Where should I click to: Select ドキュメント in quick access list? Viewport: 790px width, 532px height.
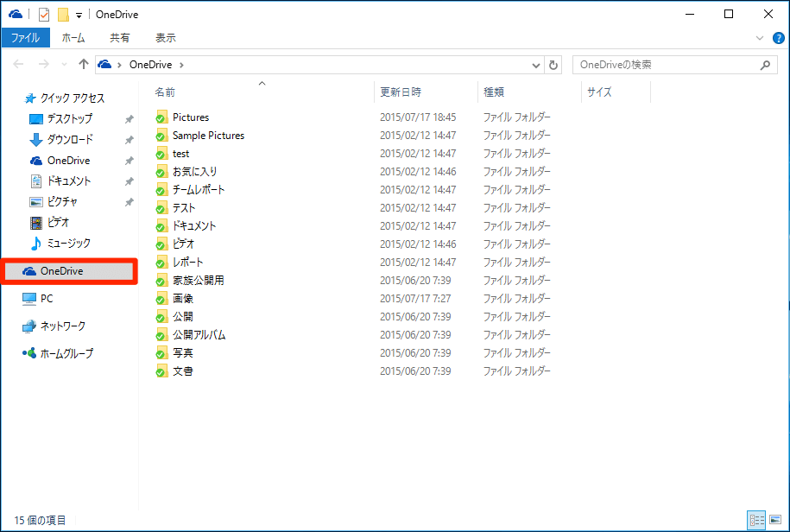60,180
